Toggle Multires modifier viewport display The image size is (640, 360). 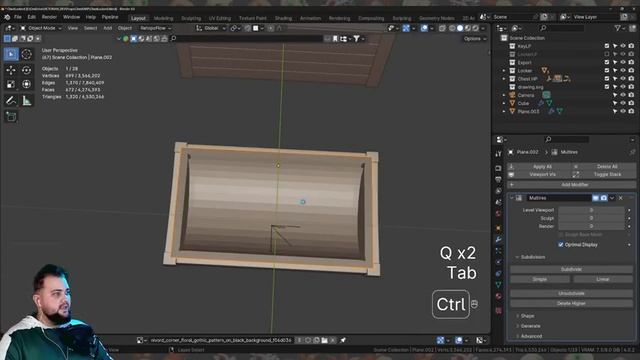(596, 198)
